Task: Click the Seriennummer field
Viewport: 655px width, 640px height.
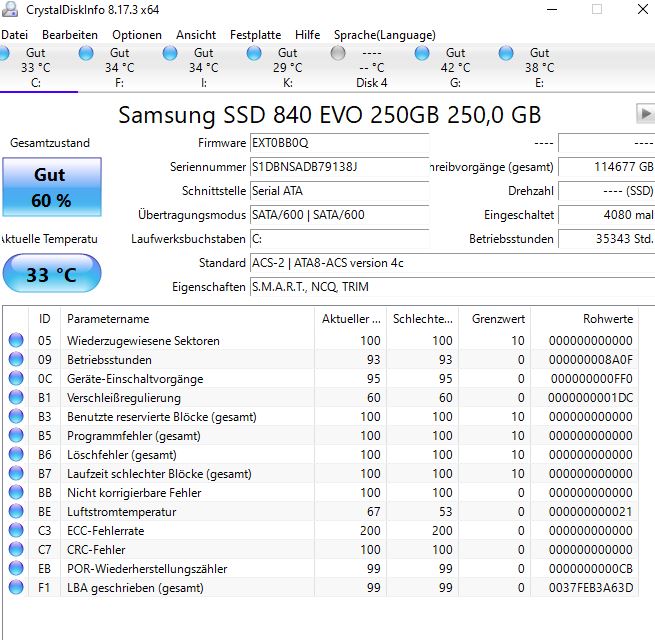Action: (x=339, y=167)
